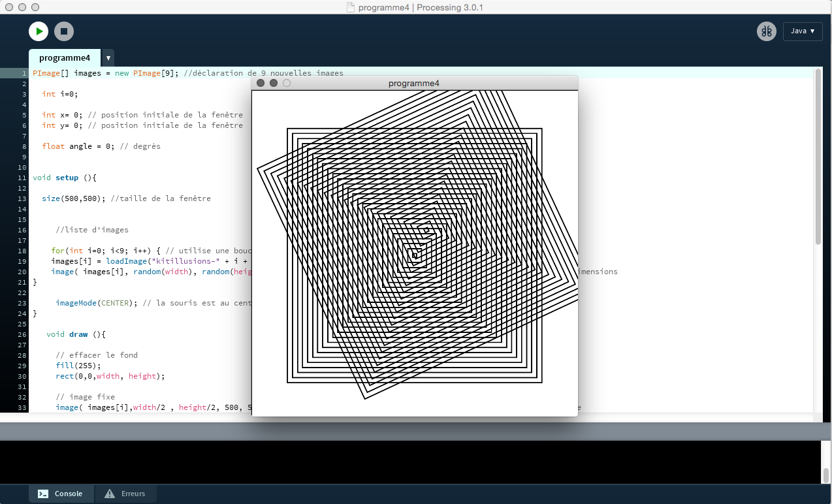Minimize the main Processing editor window
Image resolution: width=832 pixels, height=504 pixels.
click(x=22, y=7)
